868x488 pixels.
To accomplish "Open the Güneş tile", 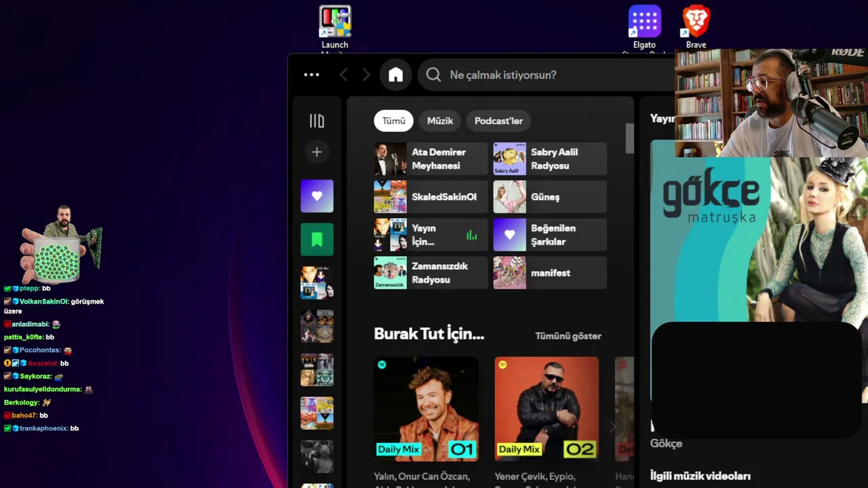I will click(x=550, y=197).
